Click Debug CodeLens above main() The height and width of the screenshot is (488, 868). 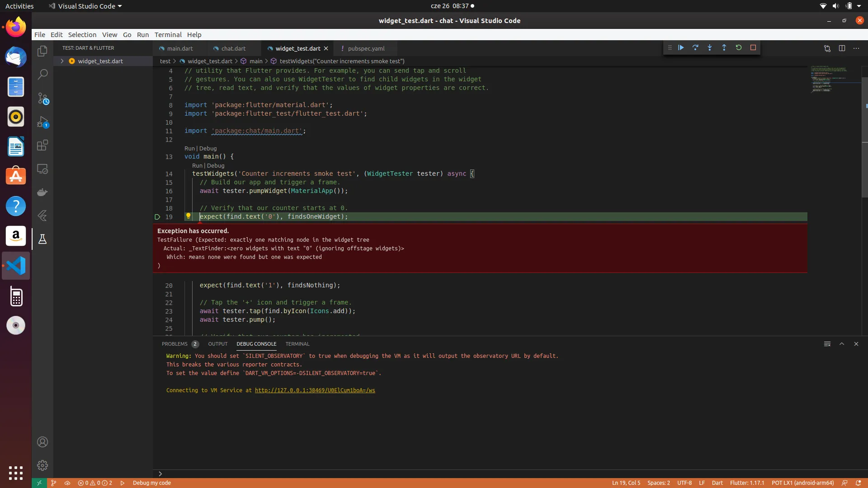click(208, 148)
